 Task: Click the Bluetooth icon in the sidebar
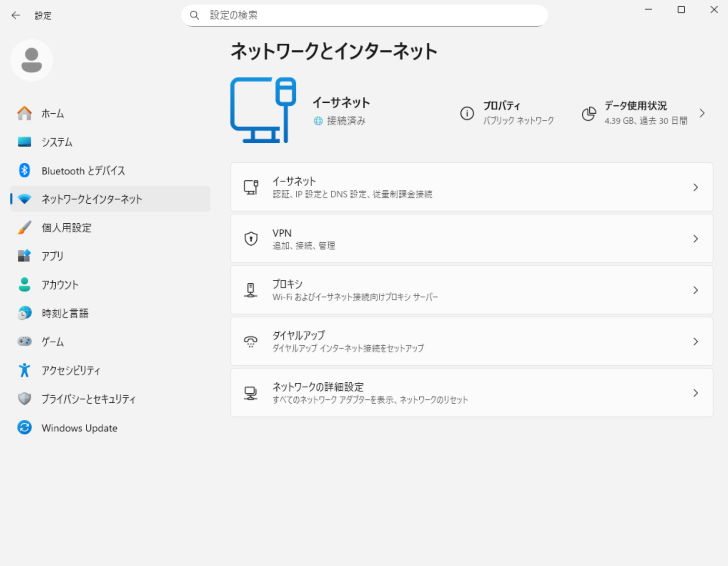coord(24,170)
